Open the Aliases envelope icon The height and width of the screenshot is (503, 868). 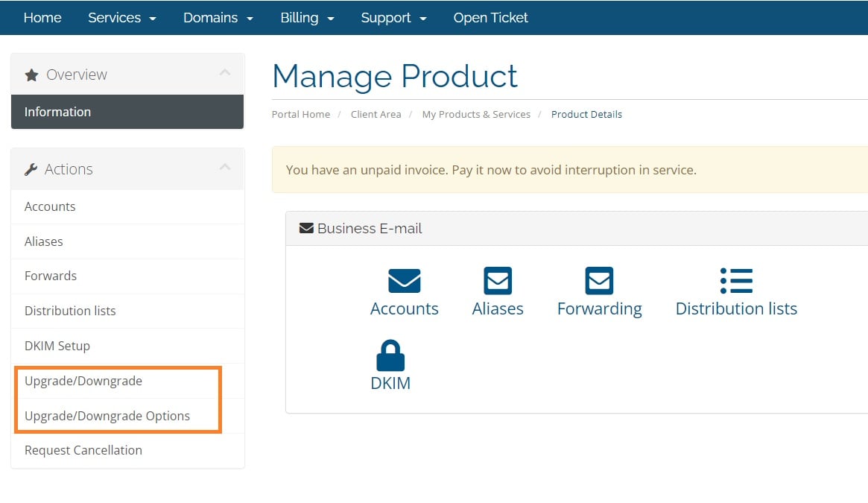click(x=497, y=281)
